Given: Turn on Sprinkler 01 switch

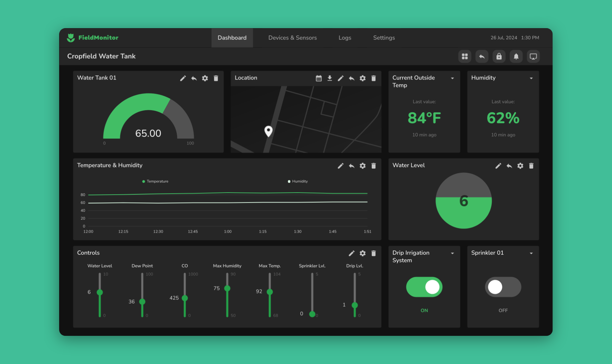Looking at the screenshot, I should pos(503,287).
